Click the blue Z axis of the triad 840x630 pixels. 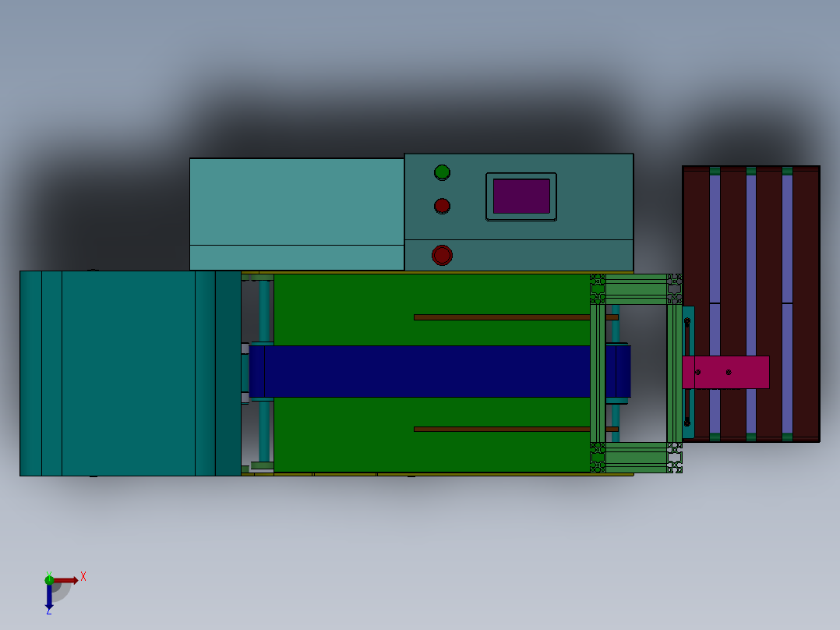point(49,596)
